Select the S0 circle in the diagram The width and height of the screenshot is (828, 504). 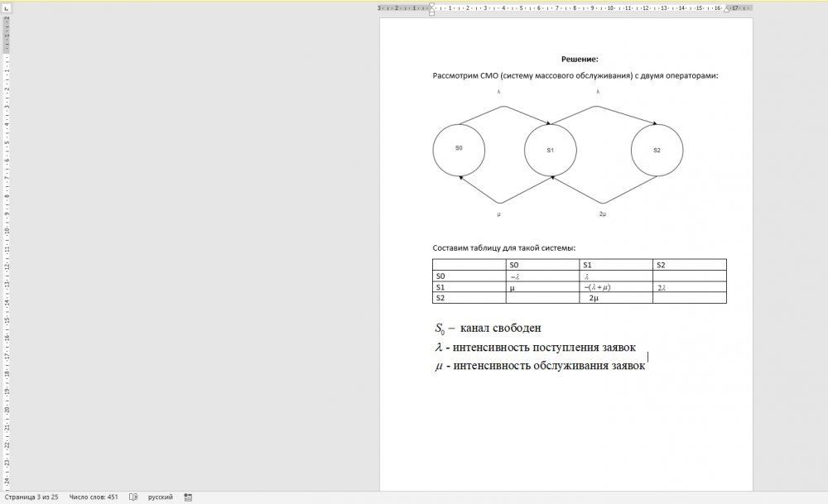coord(459,150)
